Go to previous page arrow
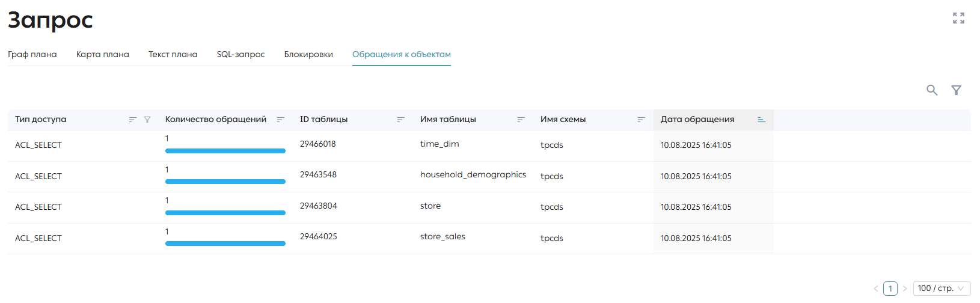Screen dimensions: 980x303 876,289
